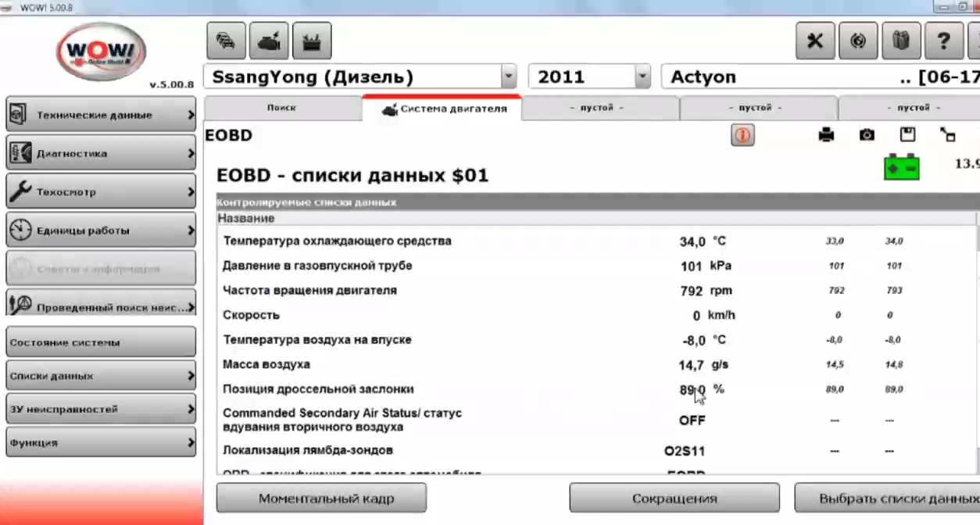Click the engine icon on Система двигателя tab
Image resolution: width=980 pixels, height=525 pixels.
point(390,109)
